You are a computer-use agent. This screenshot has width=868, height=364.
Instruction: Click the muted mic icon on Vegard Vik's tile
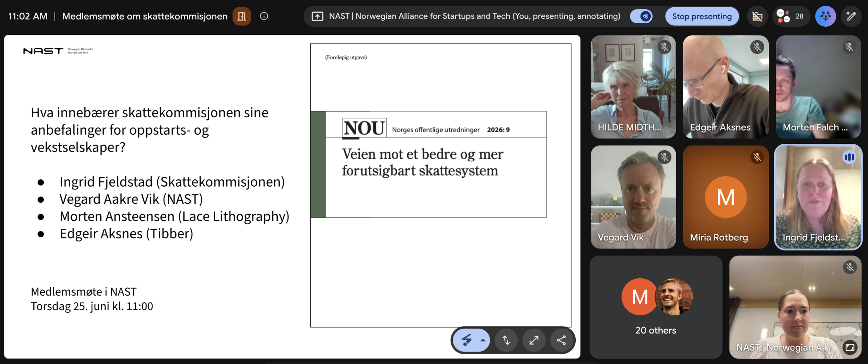coord(665,157)
